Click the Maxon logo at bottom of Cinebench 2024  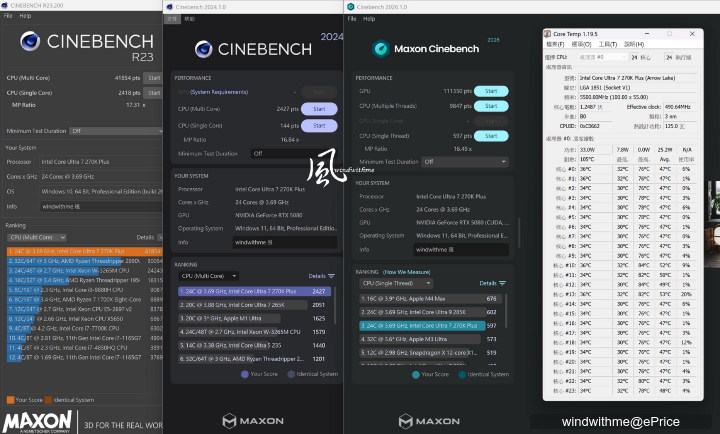253,421
